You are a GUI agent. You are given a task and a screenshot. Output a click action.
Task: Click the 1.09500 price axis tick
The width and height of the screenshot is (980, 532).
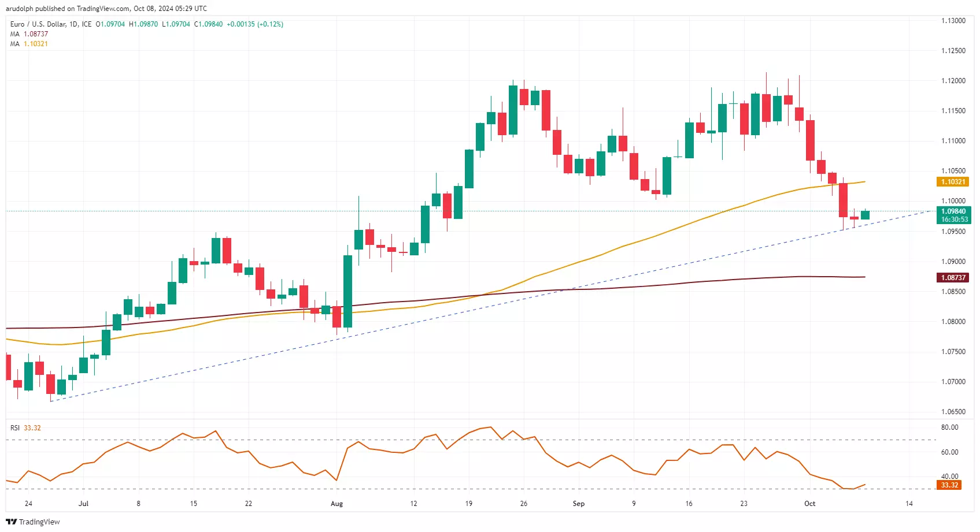(953, 232)
